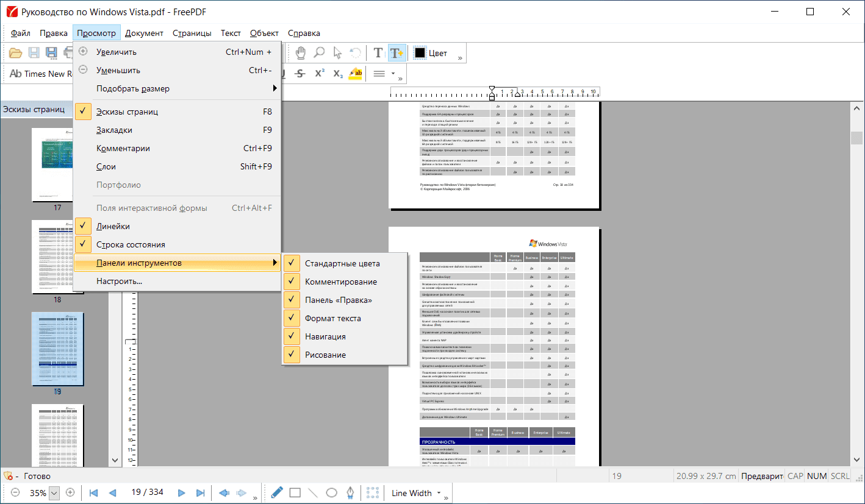This screenshot has width=865, height=504.
Task: Go to the previous page
Action: pyautogui.click(x=112, y=493)
